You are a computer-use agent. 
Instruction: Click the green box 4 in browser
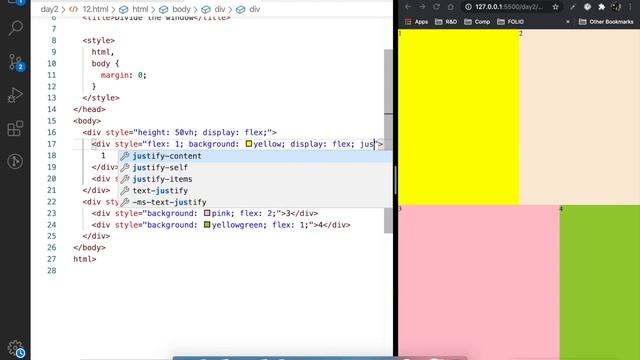coord(600,282)
